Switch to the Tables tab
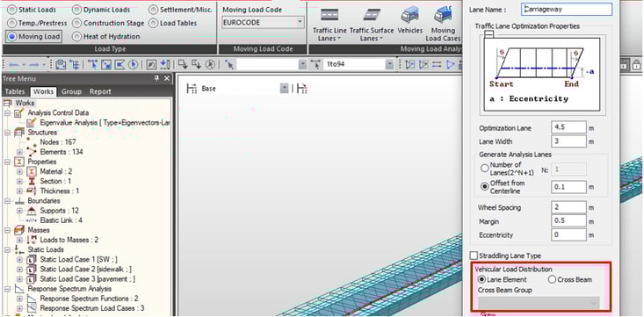This screenshot has height=317, width=644. pyautogui.click(x=15, y=91)
